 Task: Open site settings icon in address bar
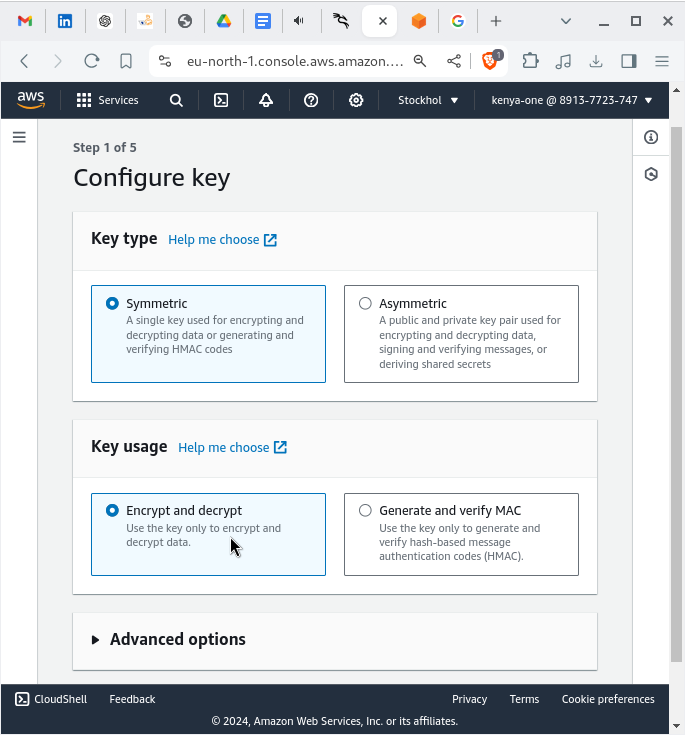tap(165, 61)
